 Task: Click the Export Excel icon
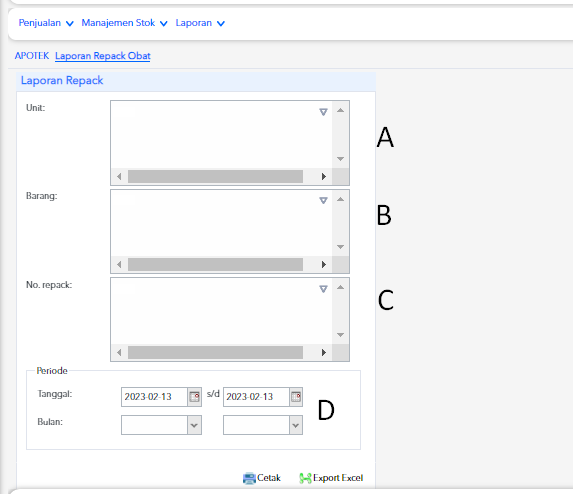305,478
